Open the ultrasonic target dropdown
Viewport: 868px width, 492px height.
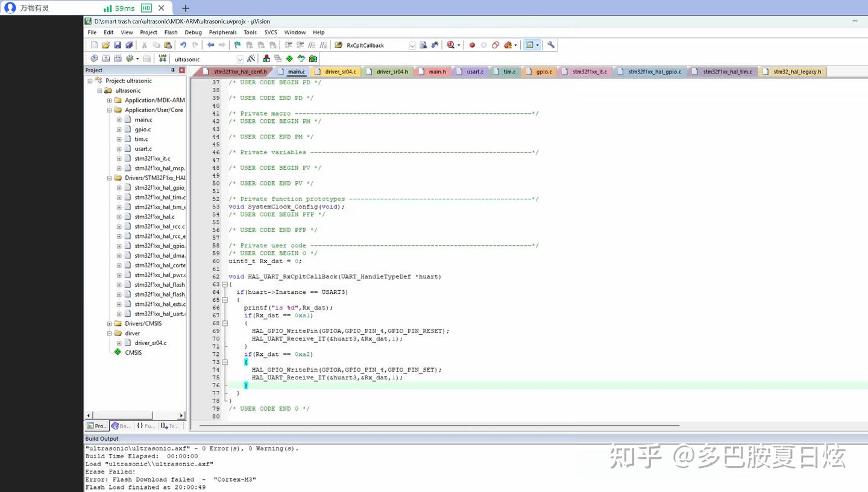(239, 58)
